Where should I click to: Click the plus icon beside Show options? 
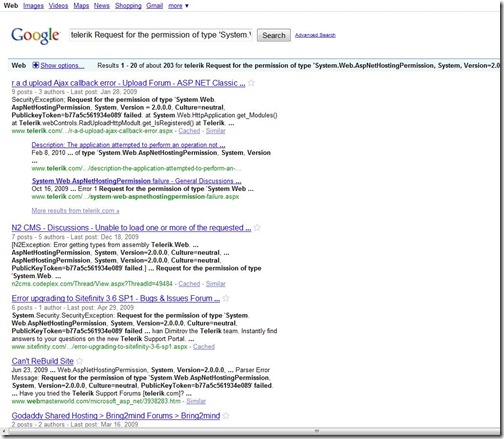[35, 65]
